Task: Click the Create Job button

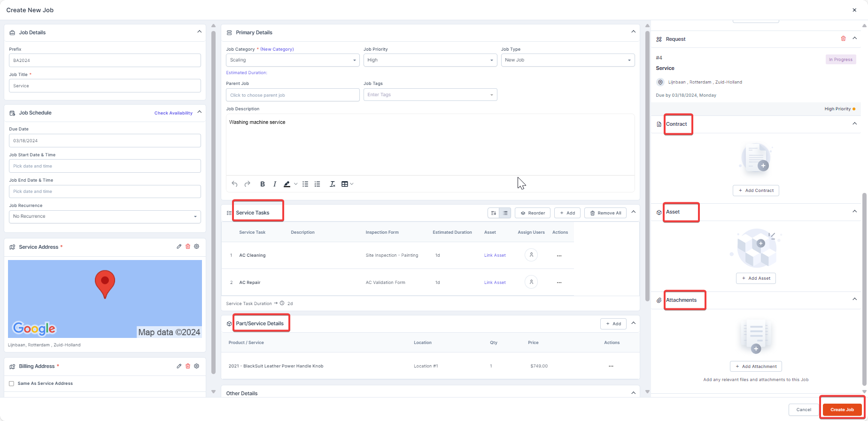Action: tap(842, 410)
